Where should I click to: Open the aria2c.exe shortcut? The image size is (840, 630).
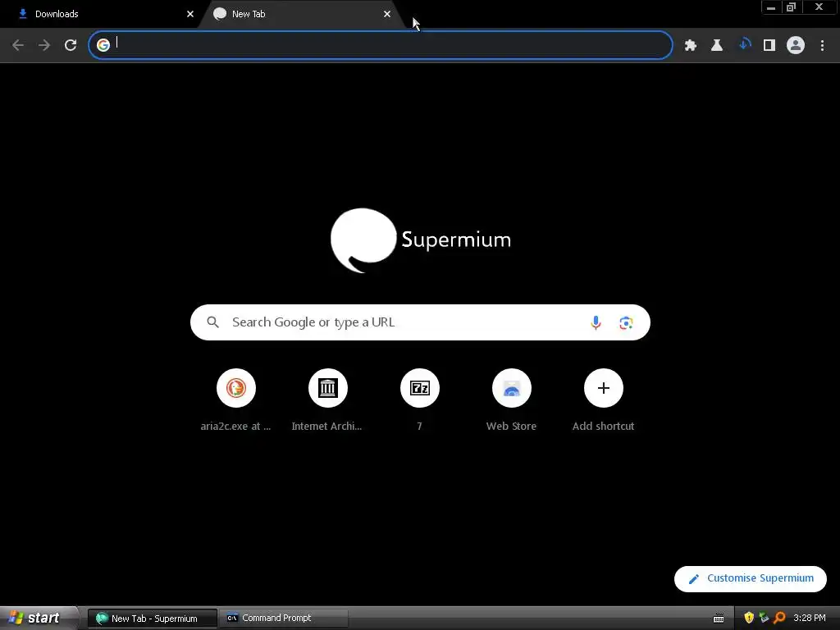[x=235, y=399]
